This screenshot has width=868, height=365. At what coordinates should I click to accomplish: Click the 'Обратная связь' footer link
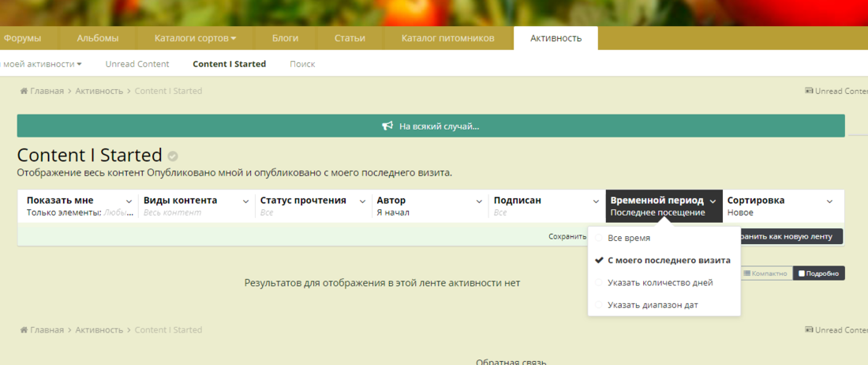click(511, 362)
